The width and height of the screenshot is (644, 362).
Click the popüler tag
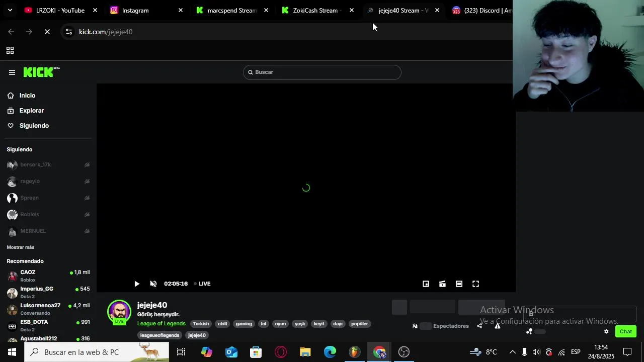coord(360,324)
